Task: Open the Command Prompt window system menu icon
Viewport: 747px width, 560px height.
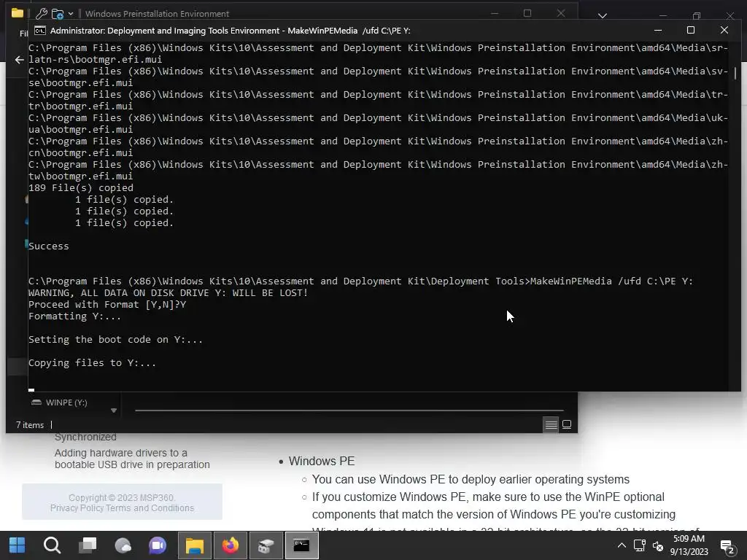Action: [x=40, y=31]
